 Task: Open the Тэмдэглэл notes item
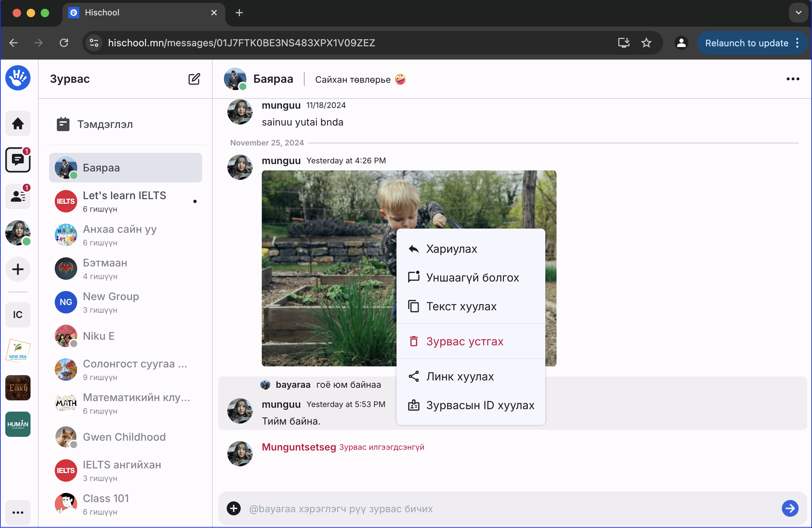tap(105, 124)
